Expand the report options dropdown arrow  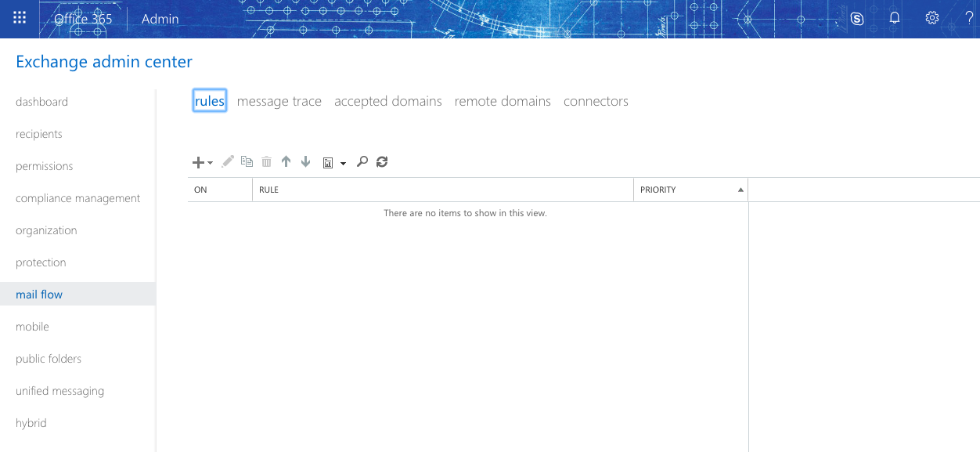click(x=343, y=163)
